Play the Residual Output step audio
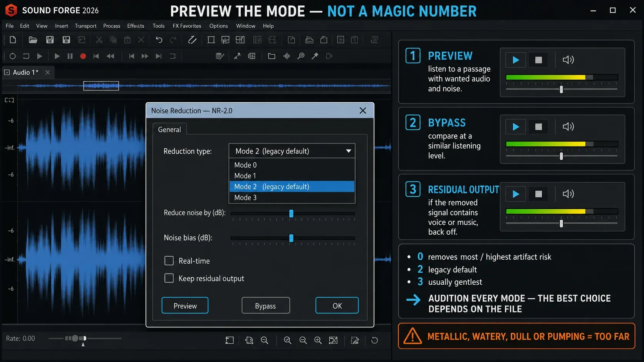 pos(516,194)
